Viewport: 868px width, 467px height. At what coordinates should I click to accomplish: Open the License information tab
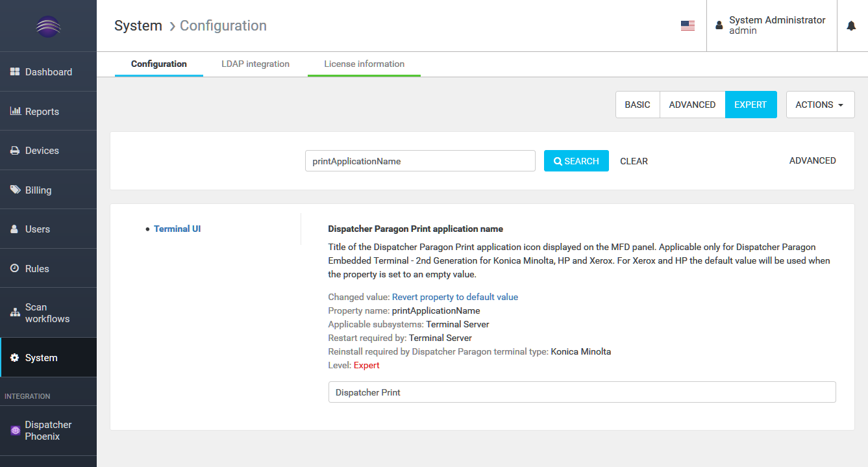[364, 64]
